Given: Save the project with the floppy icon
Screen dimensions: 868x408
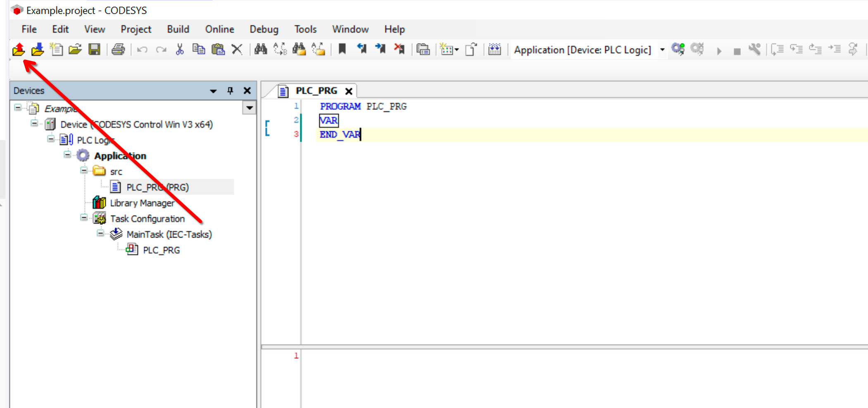Looking at the screenshot, I should point(95,50).
